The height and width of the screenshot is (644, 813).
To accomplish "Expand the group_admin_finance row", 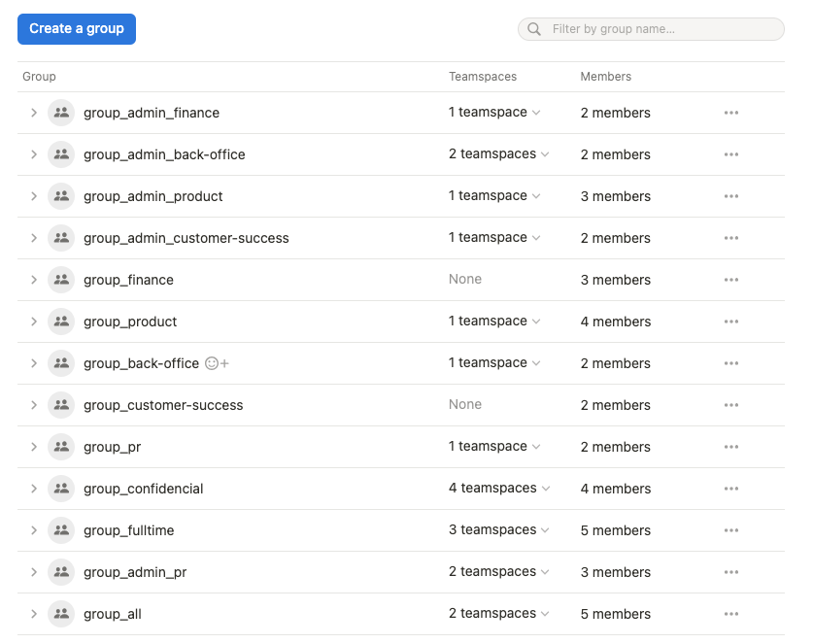I will (x=34, y=113).
